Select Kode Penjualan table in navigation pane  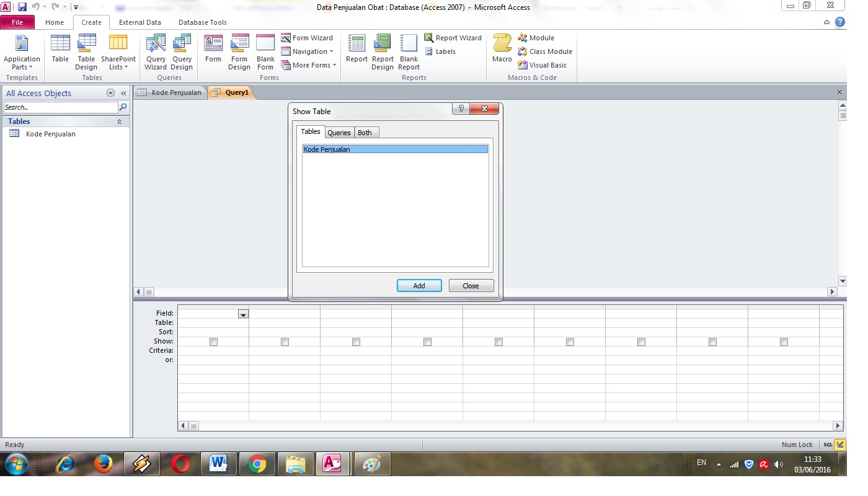51,134
